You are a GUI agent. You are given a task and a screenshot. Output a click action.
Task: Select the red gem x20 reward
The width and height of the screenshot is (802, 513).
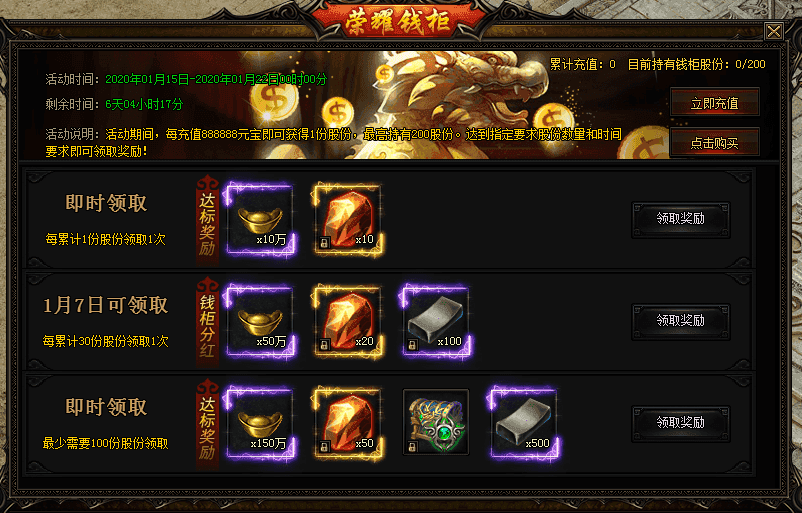coord(348,321)
